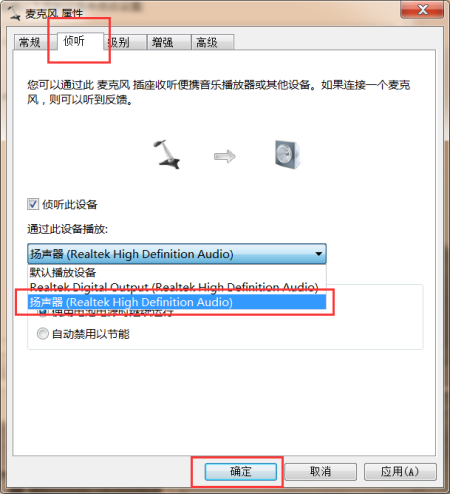
Task: Switch to the 常规 tab
Action: click(30, 42)
